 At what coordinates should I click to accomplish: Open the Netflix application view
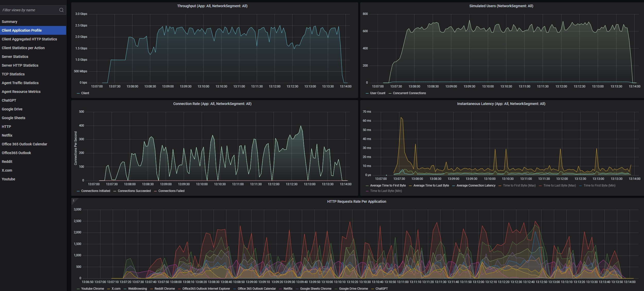(x=7, y=135)
